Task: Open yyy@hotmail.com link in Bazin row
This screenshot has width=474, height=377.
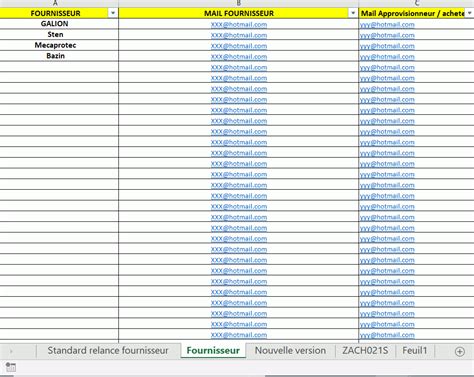Action: (387, 56)
